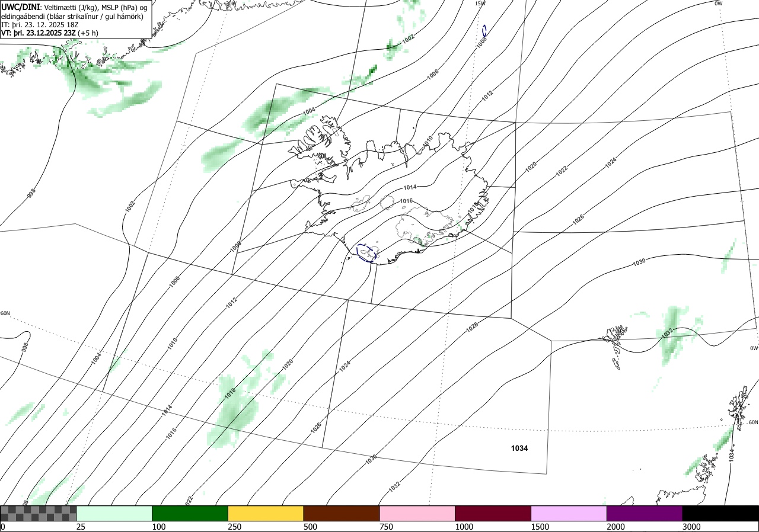Select the brown 500–750 legend swatch
Viewport: 759px width, 532px height.
coord(342,513)
